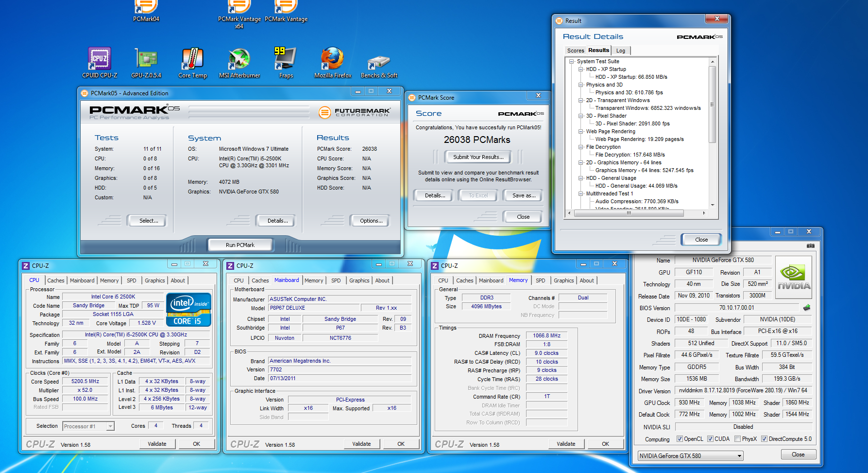Click the PCMark05 title bar icon

click(85, 93)
